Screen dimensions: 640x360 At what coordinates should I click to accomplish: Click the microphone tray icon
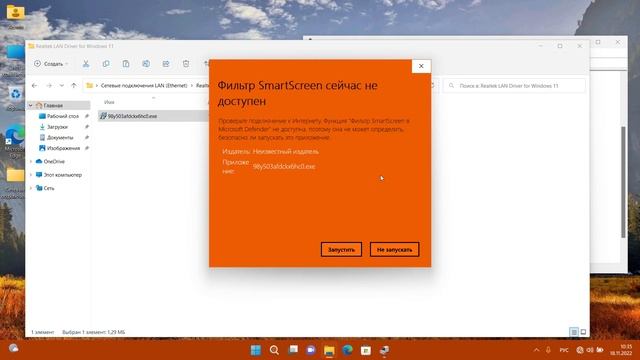tap(548, 350)
